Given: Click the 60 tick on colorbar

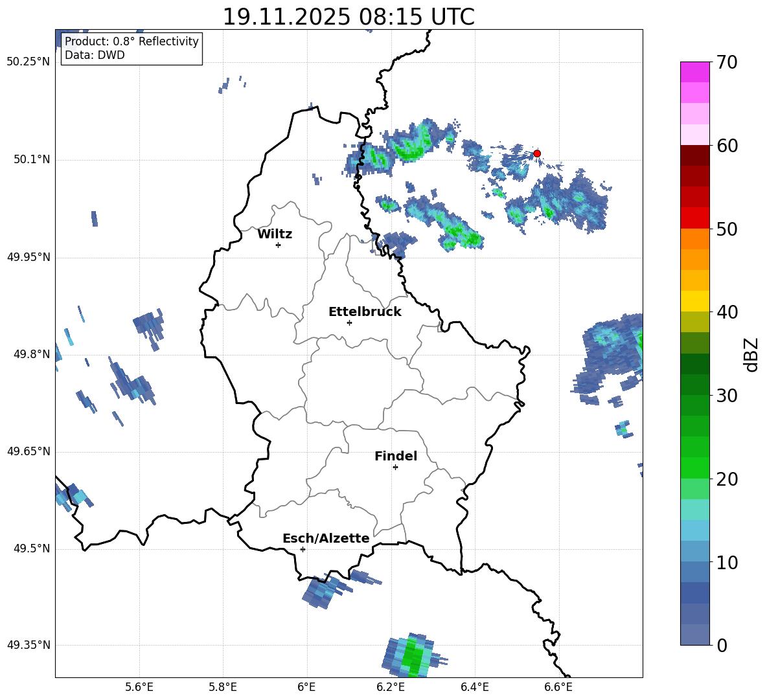Looking at the screenshot, I should (x=727, y=146).
